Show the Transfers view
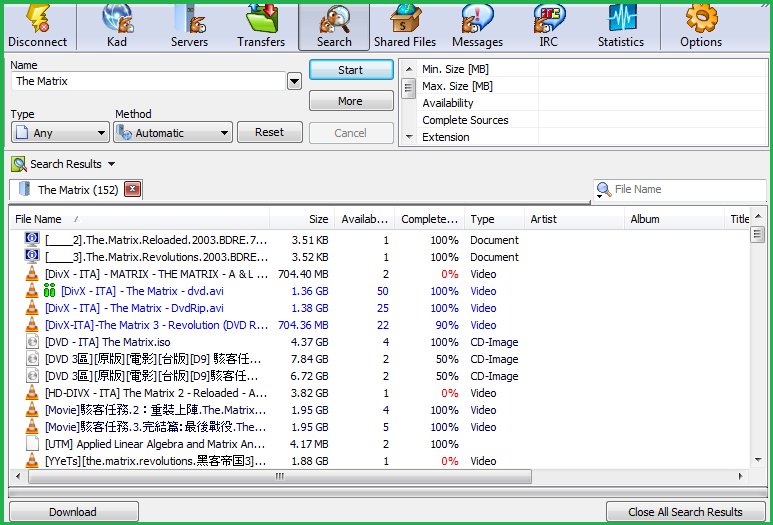Viewport: 773px width, 525px height. coord(261,27)
